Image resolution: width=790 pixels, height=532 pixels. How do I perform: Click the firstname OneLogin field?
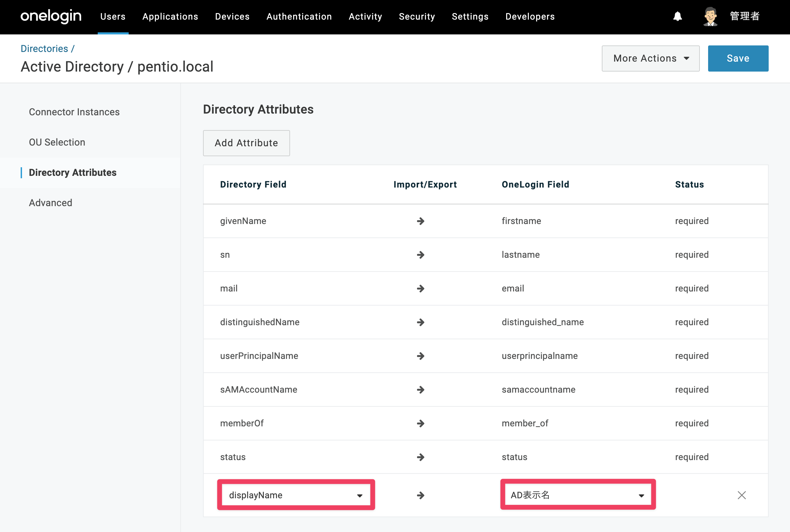(x=521, y=221)
